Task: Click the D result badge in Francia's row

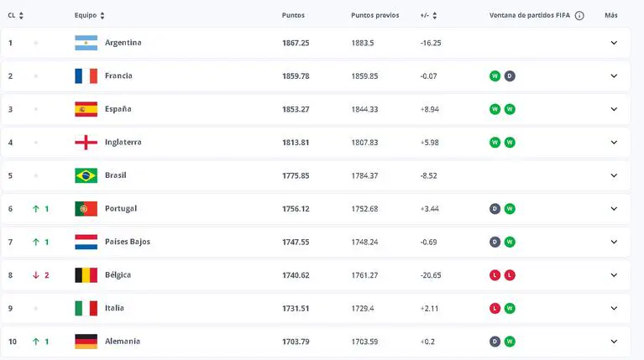Action: (x=510, y=76)
